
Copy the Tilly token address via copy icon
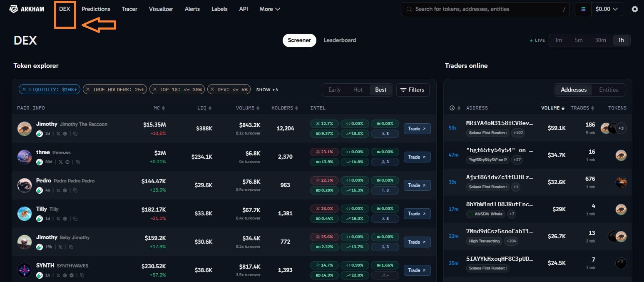75,218
